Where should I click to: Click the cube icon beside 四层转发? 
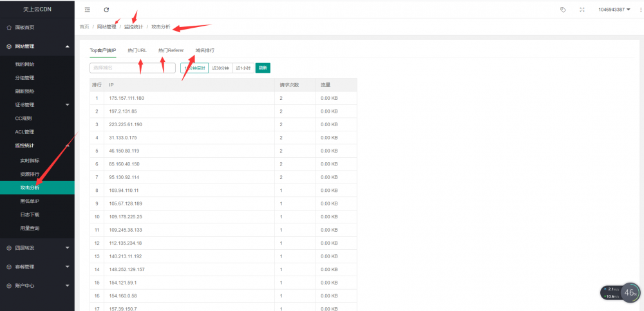(x=8, y=247)
